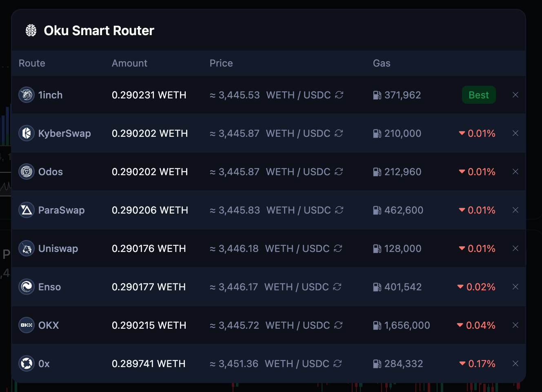542x392 pixels.
Task: Select the Odos protocol icon
Action: (26, 171)
